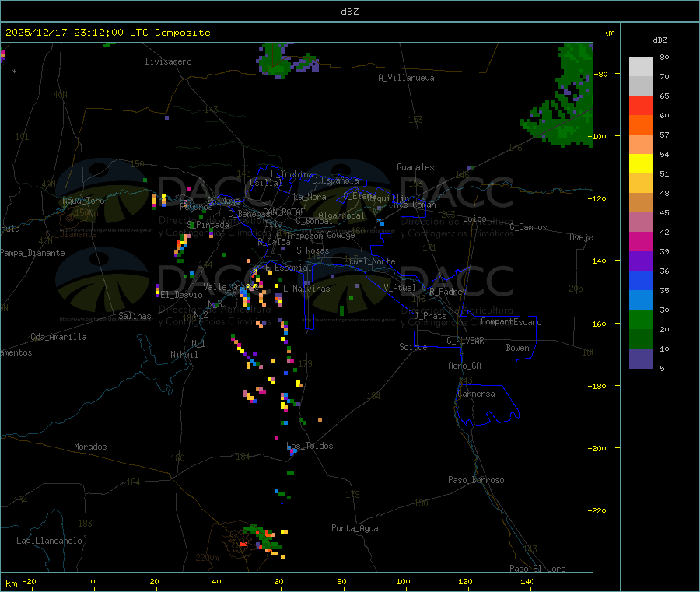Select the purple 36-39 dBZ legend swatch
Viewport: 700px width, 592px height.
tap(641, 261)
